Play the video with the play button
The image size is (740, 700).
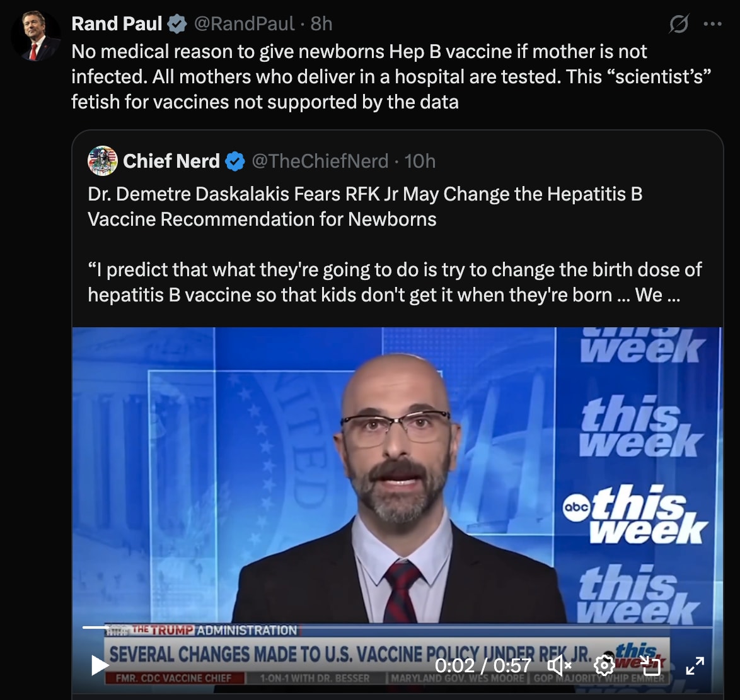(x=99, y=665)
